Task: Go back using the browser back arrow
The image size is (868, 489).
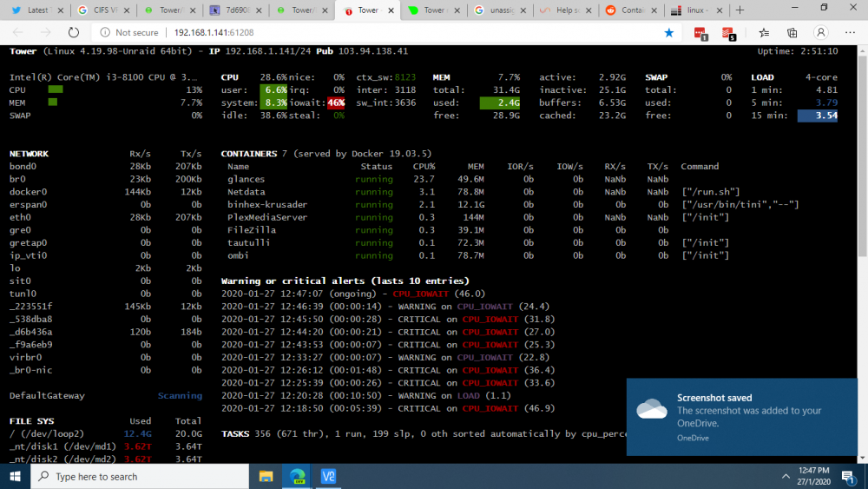Action: (x=17, y=33)
